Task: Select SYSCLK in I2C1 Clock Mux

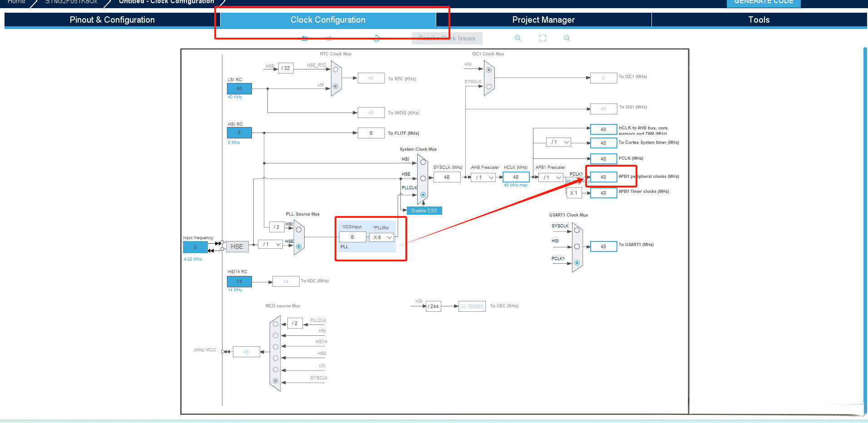Action: coord(489,86)
